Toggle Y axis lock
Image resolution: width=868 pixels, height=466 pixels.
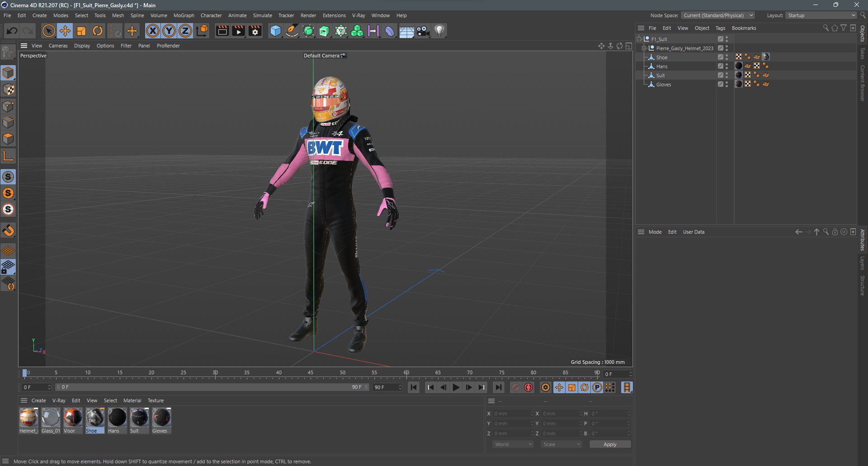tap(169, 31)
